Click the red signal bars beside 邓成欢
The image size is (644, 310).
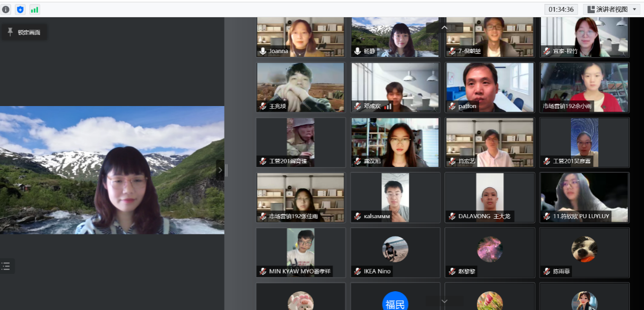click(388, 107)
